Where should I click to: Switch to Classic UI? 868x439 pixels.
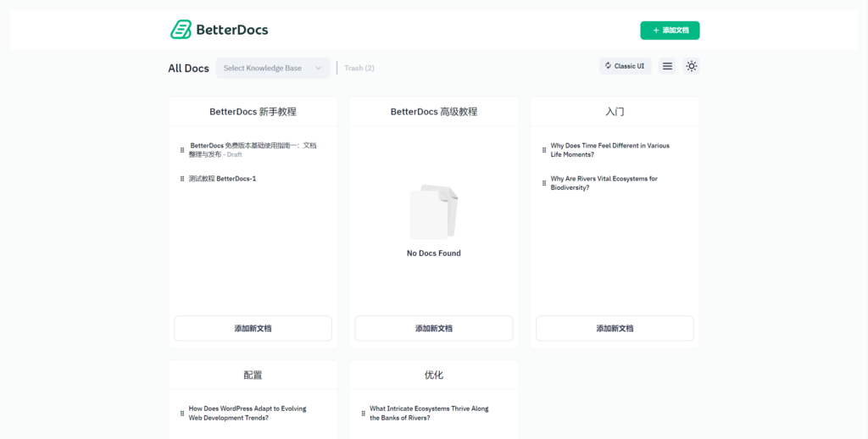625,66
